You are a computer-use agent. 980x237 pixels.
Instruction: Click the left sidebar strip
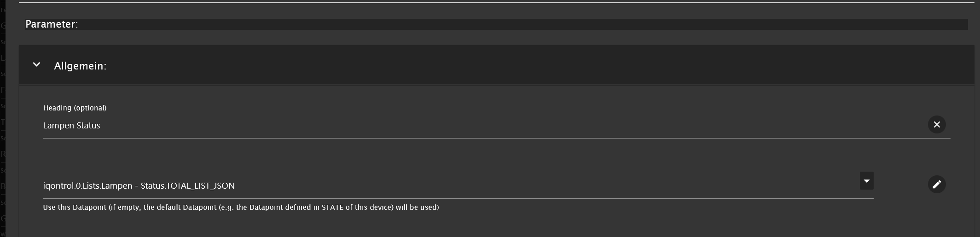[3, 120]
